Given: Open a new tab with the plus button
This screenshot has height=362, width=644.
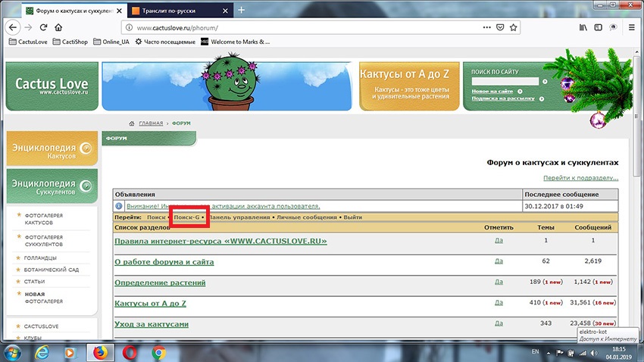Looking at the screenshot, I should coord(242,10).
